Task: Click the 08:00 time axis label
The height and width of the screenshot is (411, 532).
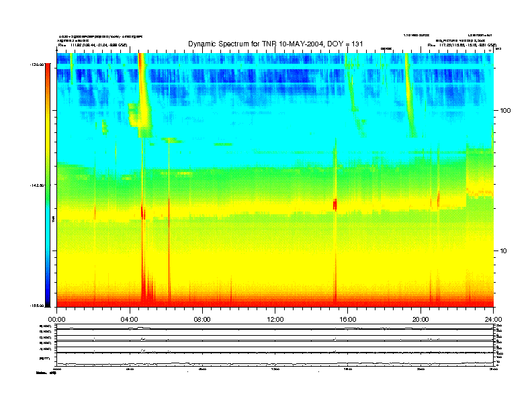Action: (202, 320)
